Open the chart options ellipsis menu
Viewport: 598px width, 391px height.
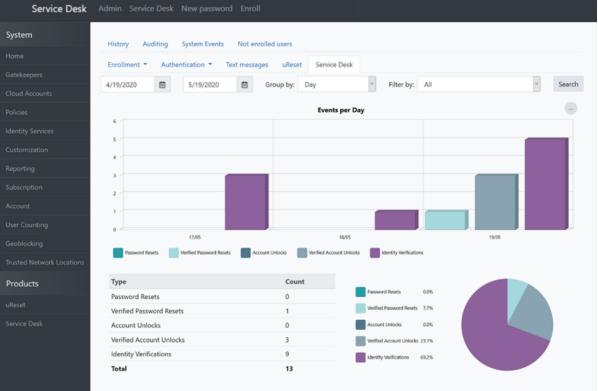pyautogui.click(x=571, y=109)
